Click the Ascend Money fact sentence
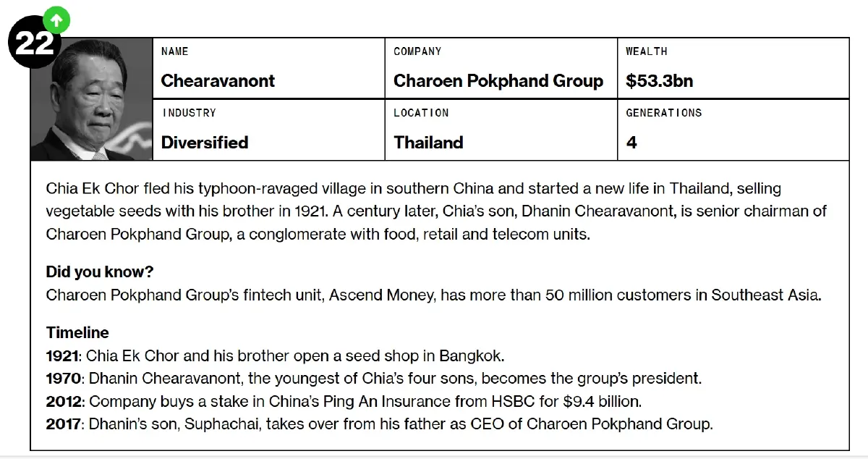This screenshot has width=868, height=459. pos(434,295)
